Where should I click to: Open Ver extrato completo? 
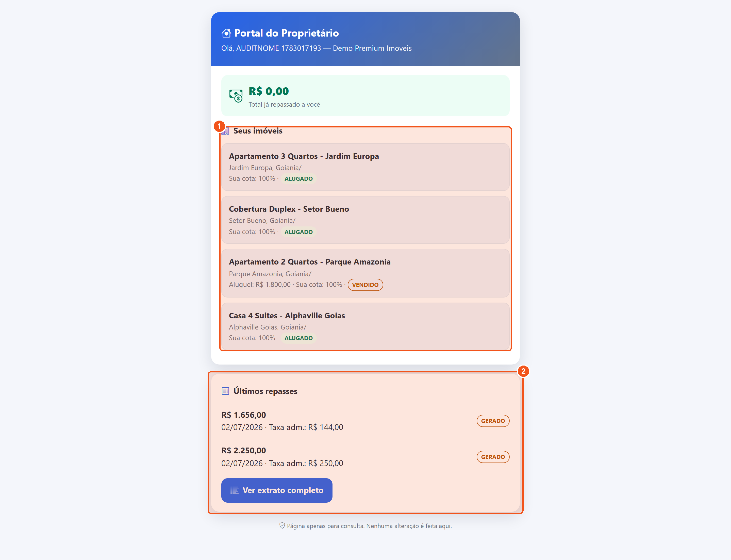click(277, 490)
